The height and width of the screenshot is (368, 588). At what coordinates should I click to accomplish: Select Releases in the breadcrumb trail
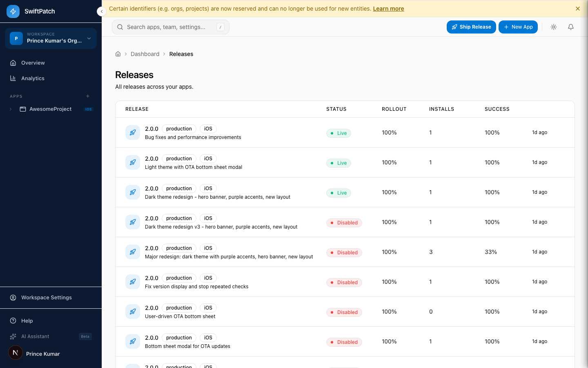[181, 54]
